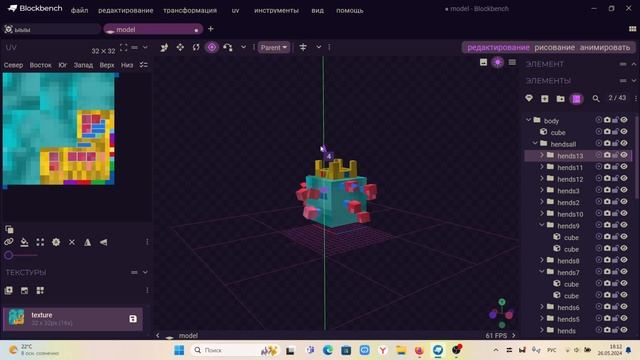This screenshot has height=360, width=640.
Task: Select the Vertex Snap tool
Action: coord(228,47)
